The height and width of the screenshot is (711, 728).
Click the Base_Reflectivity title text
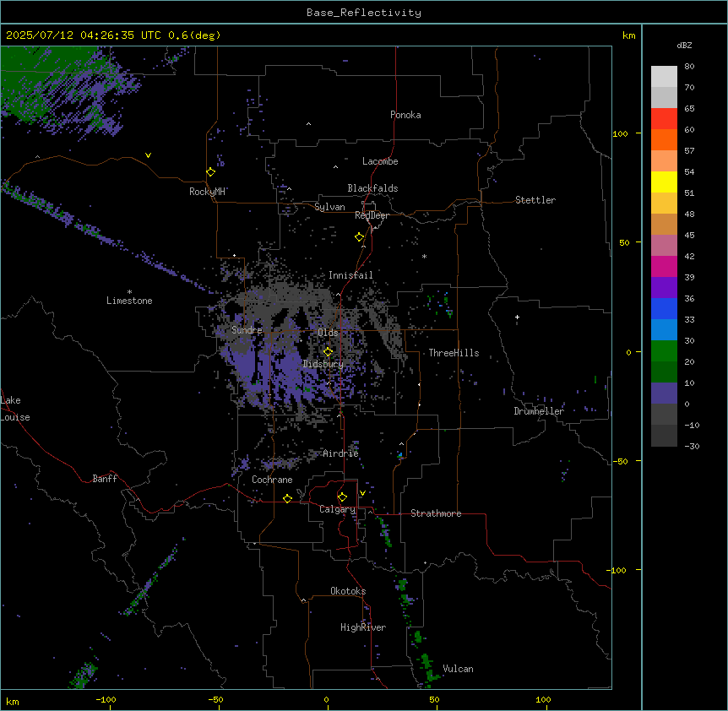[364, 13]
